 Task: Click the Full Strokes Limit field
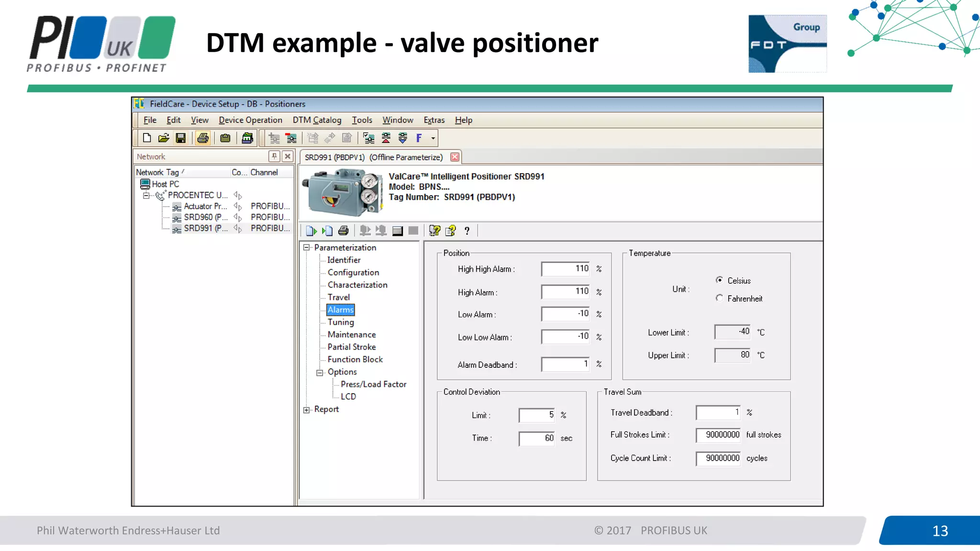718,435
